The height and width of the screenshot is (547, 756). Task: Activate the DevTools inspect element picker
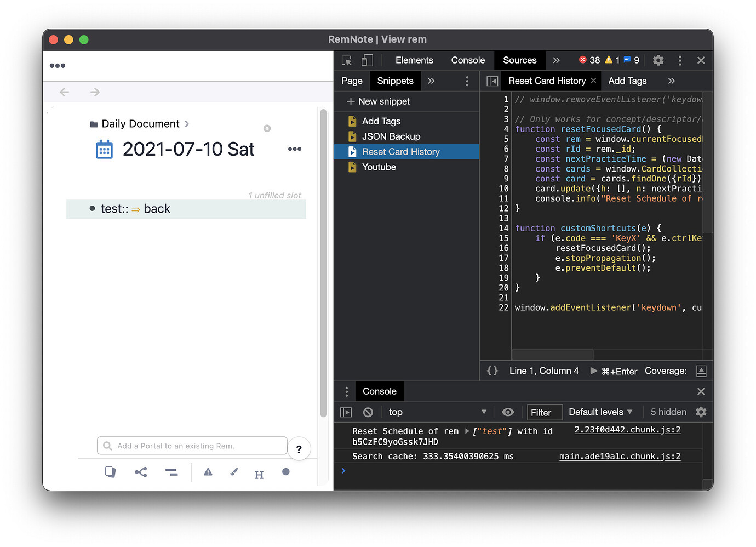point(347,60)
